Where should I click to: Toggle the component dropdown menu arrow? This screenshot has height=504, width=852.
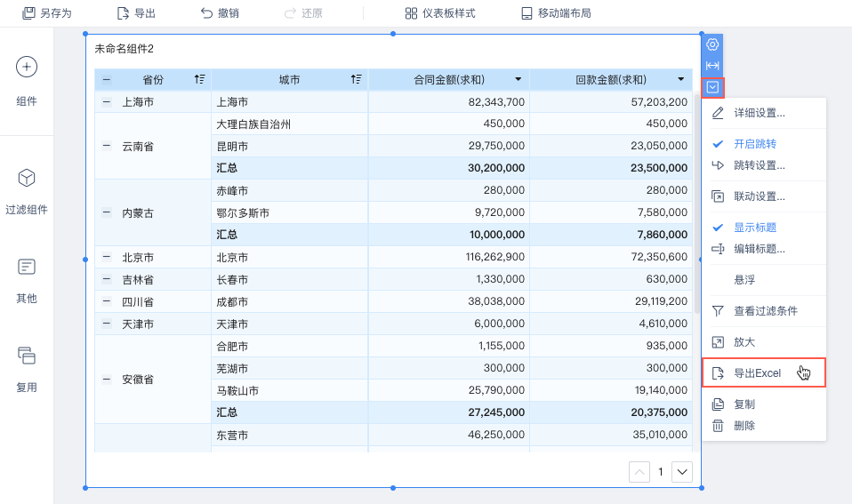[x=712, y=87]
